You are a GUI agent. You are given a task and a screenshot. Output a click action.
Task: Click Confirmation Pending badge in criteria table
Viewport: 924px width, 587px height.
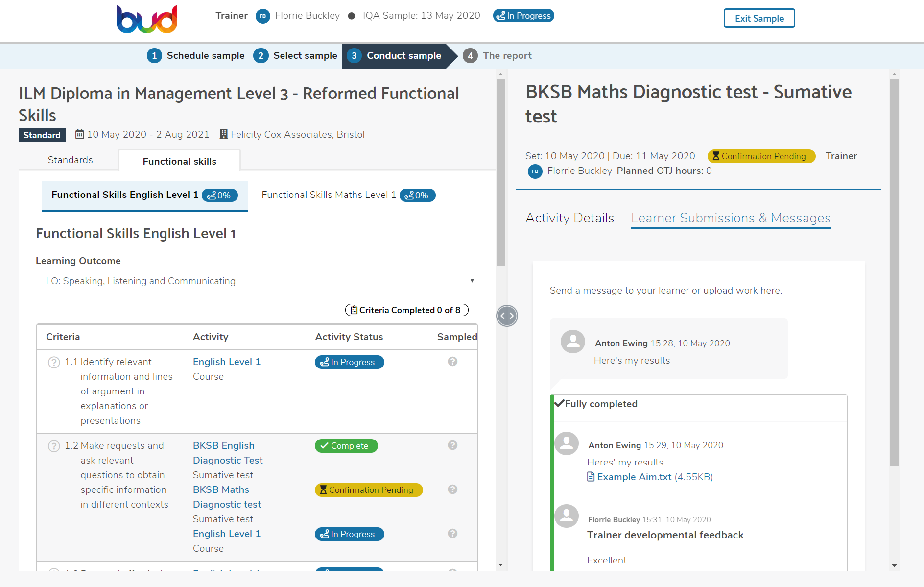(x=369, y=490)
